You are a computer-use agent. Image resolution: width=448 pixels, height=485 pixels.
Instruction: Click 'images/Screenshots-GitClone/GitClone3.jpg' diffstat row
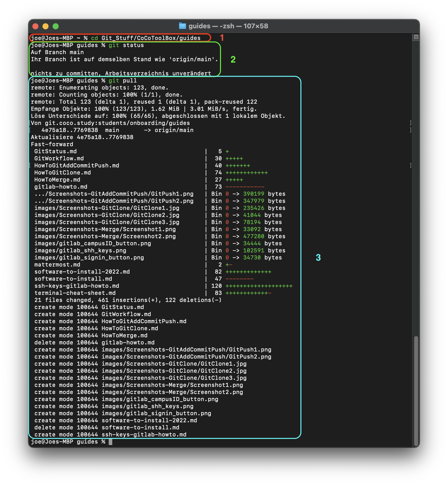(158, 222)
